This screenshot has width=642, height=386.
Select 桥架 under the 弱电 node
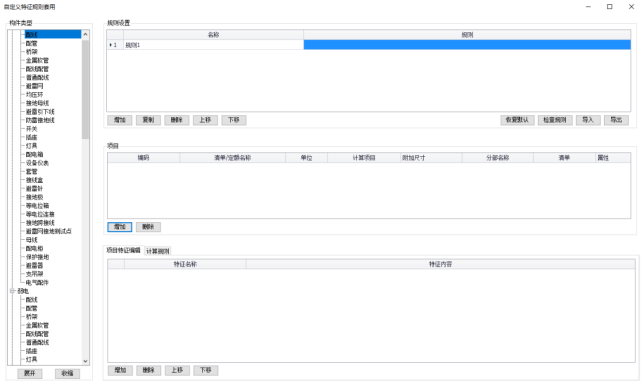pyautogui.click(x=32, y=317)
